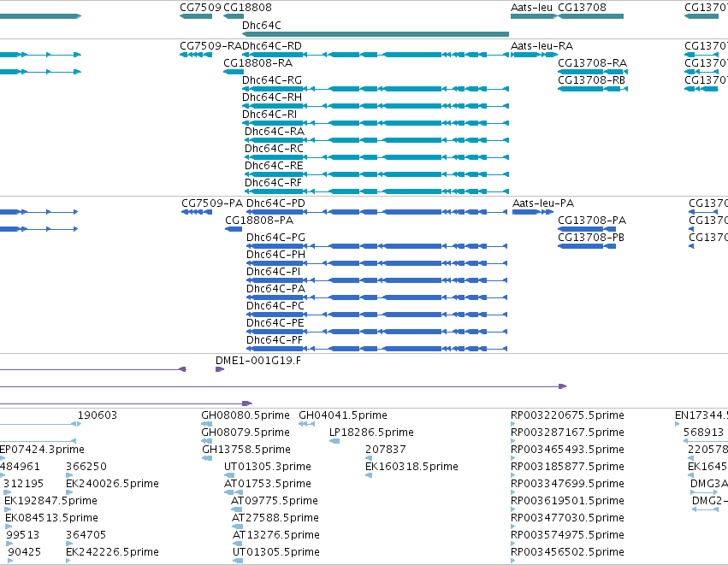Viewport: 728px width, 565px height.
Task: Click the Dhc64C-RA transcript label
Action: (275, 132)
